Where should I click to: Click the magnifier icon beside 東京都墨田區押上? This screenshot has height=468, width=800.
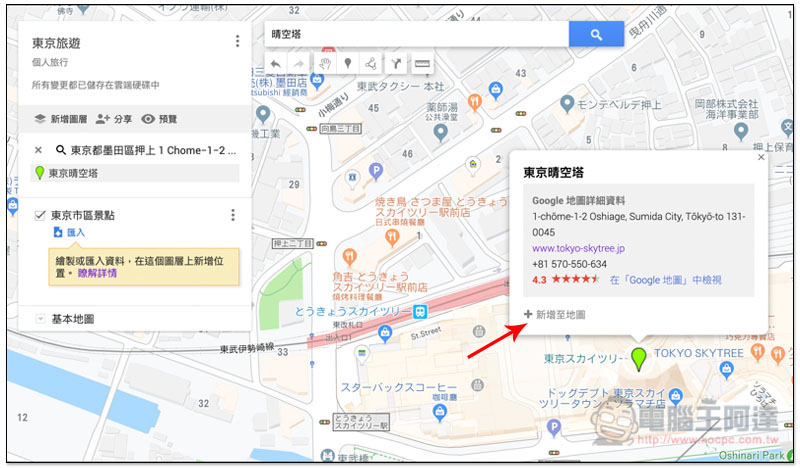61,150
